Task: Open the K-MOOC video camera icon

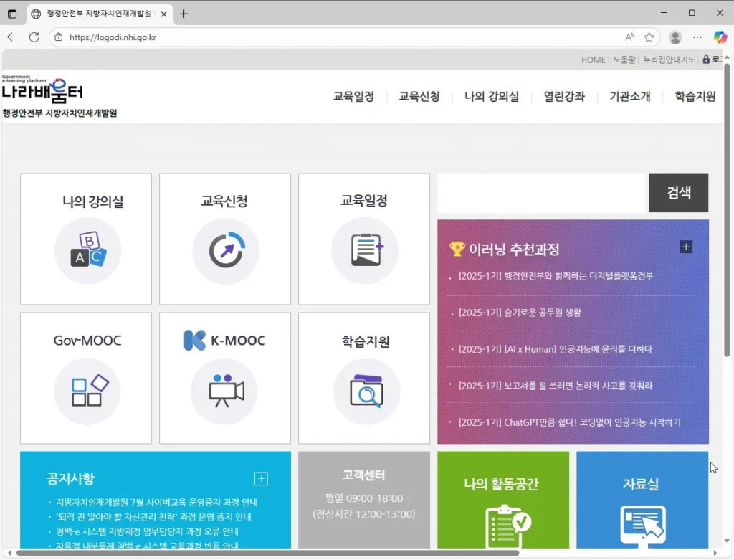Action: [226, 390]
